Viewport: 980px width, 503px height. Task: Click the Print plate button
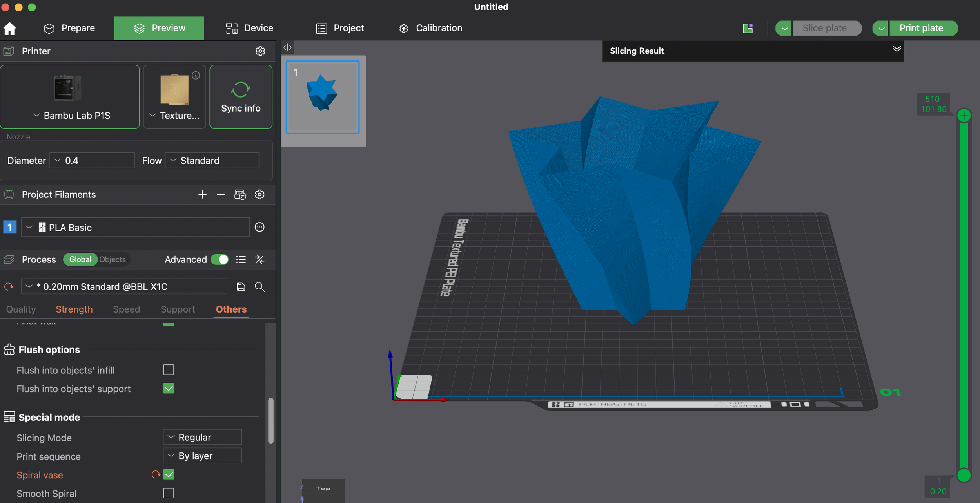[x=921, y=28]
